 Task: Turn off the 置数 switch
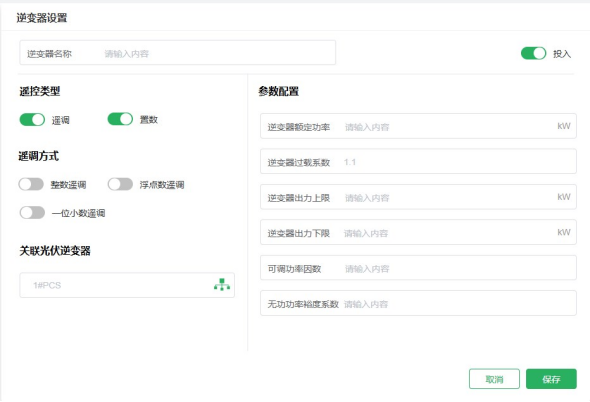pyautogui.click(x=120, y=119)
